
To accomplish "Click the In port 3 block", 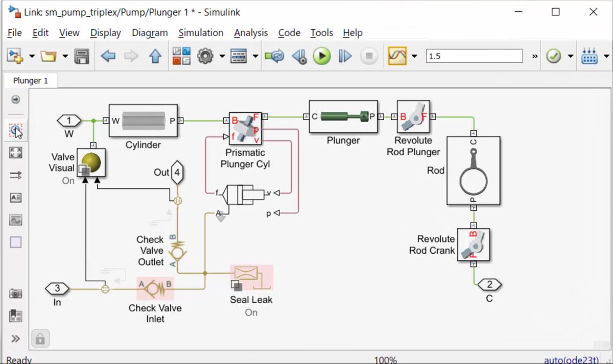I will click(57, 288).
